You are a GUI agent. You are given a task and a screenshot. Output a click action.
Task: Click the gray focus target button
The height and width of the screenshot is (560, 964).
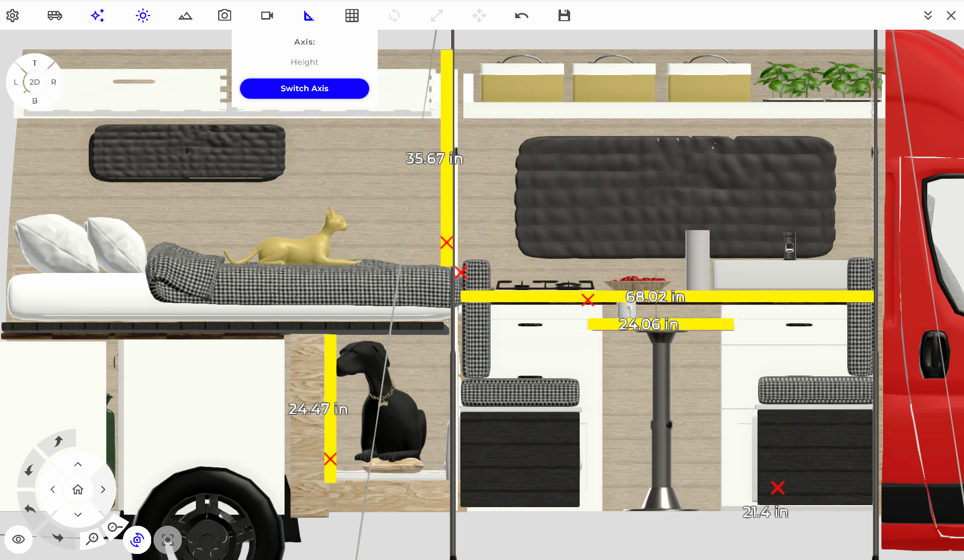pos(168,540)
